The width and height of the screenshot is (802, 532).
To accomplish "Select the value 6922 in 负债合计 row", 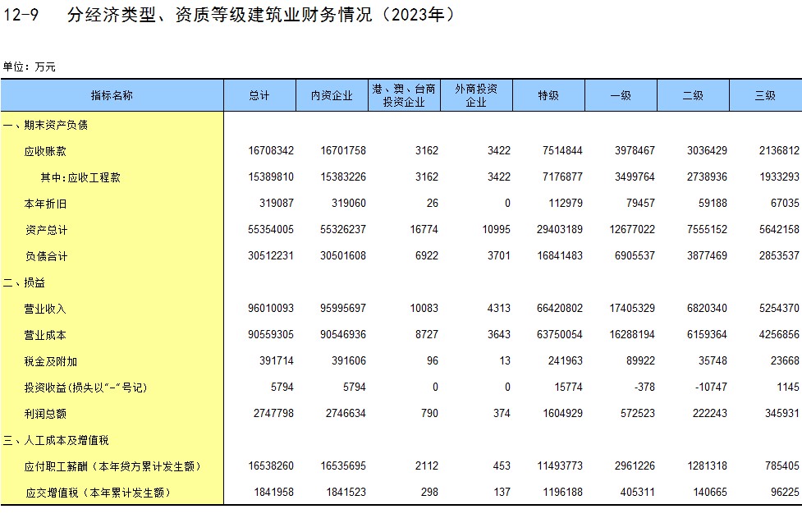I will [427, 256].
